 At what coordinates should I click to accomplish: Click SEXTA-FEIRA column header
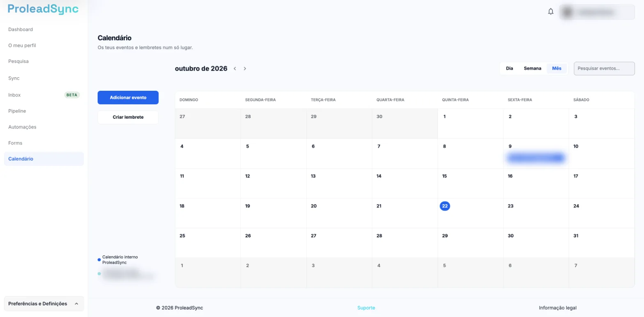[521, 100]
